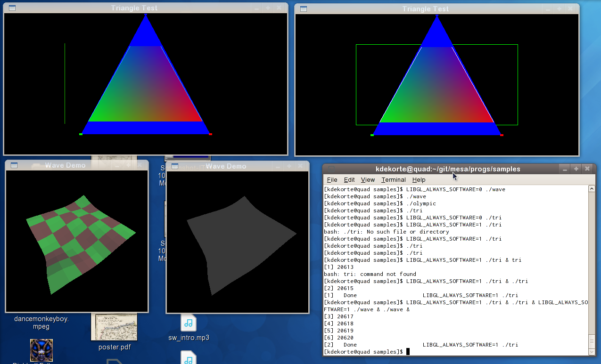Maximize the kdekorte@quad terminal window
The width and height of the screenshot is (601, 364).
click(x=576, y=169)
